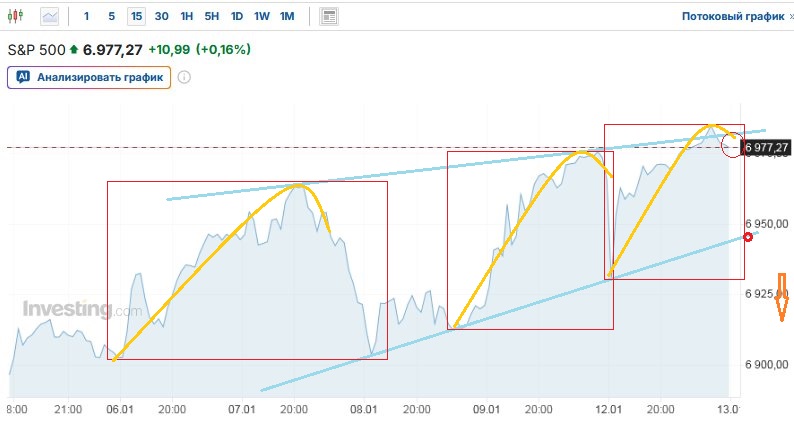Screen dimensions: 794x421
Task: Click the AI badge icon on Analyze button
Action: pyautogui.click(x=22, y=78)
